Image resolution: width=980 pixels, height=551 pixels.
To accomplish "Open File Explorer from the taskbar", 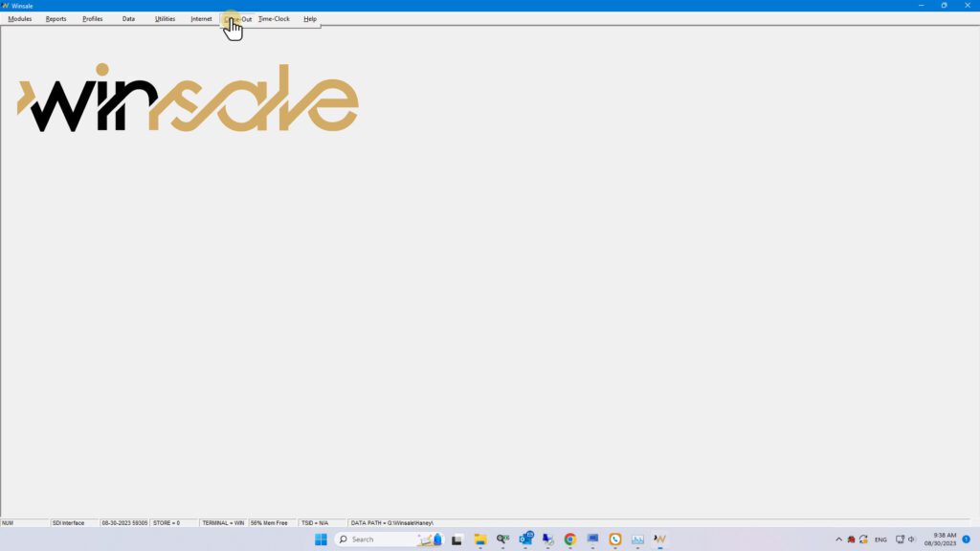I will (x=480, y=540).
